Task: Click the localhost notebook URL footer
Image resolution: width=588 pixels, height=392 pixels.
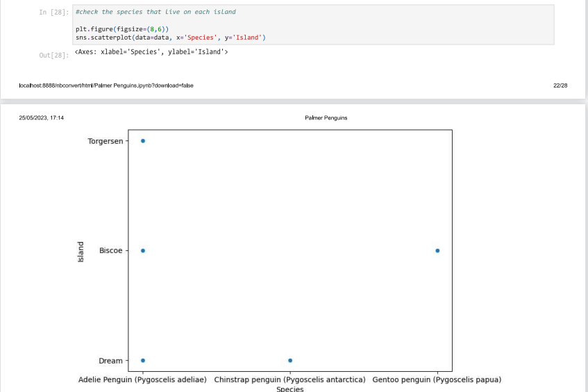Action: coord(106,85)
